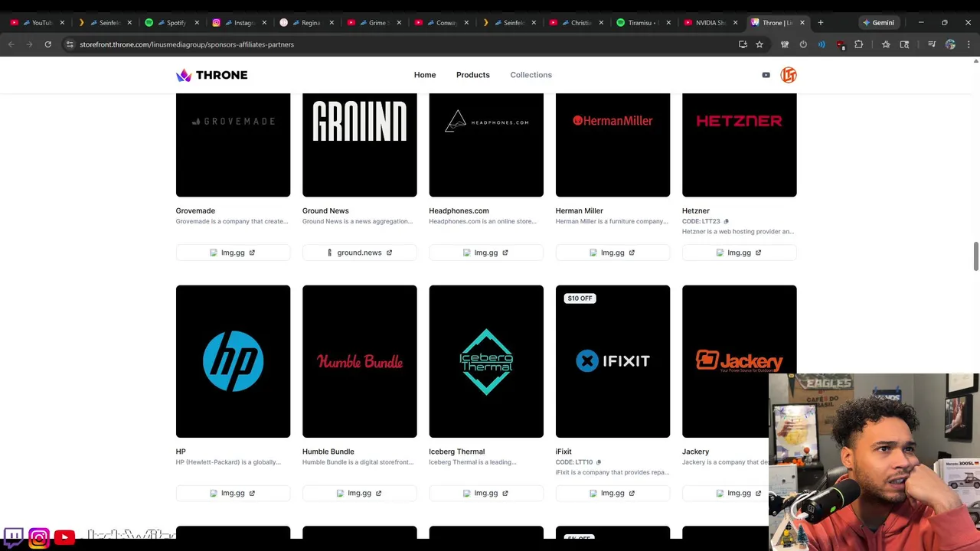Select the Jackery logo thumbnail
The height and width of the screenshot is (551, 980).
[739, 361]
